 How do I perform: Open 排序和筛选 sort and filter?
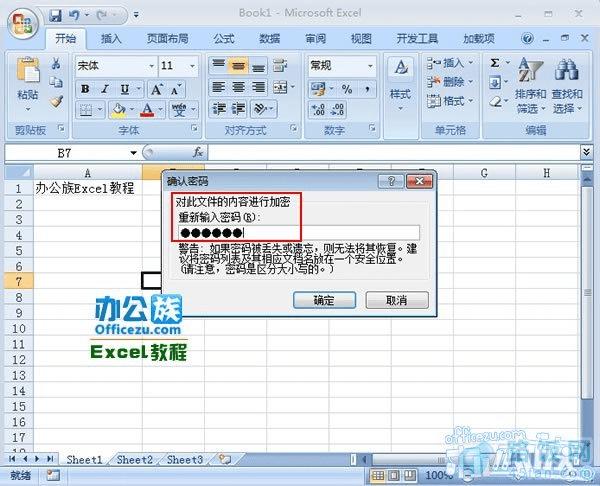530,86
